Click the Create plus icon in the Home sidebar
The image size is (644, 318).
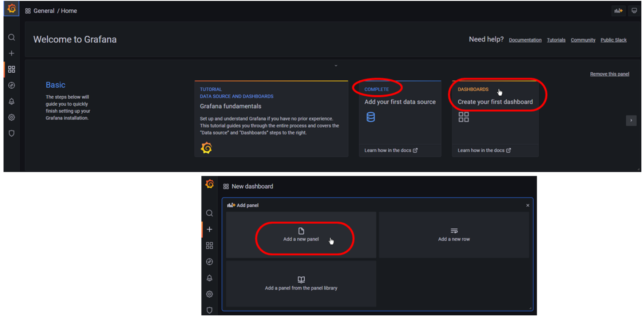coord(11,53)
